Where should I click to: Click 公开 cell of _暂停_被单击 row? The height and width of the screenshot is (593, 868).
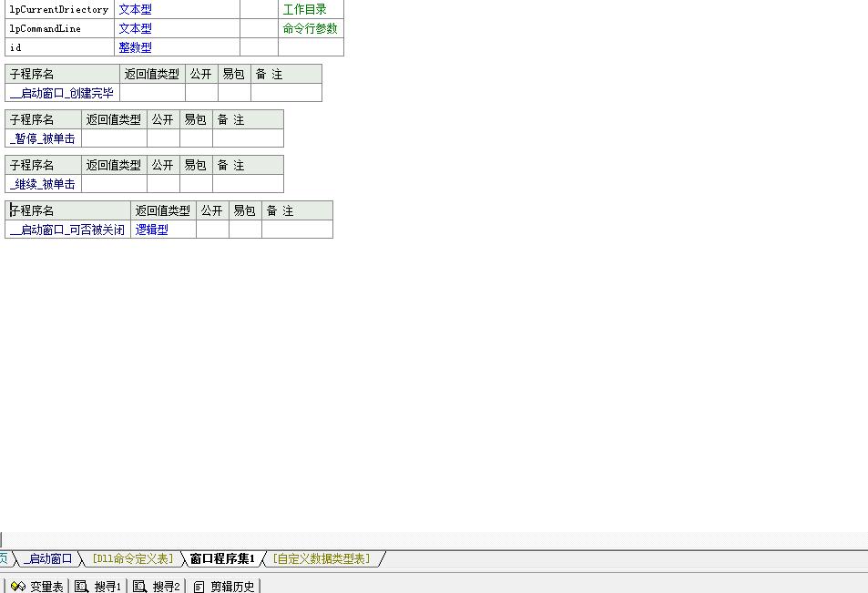pos(163,138)
